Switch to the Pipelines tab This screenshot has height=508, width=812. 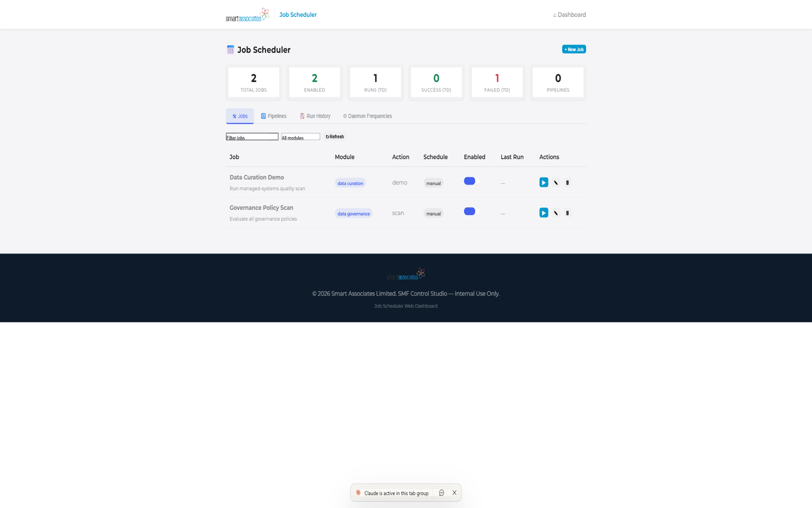tap(273, 116)
